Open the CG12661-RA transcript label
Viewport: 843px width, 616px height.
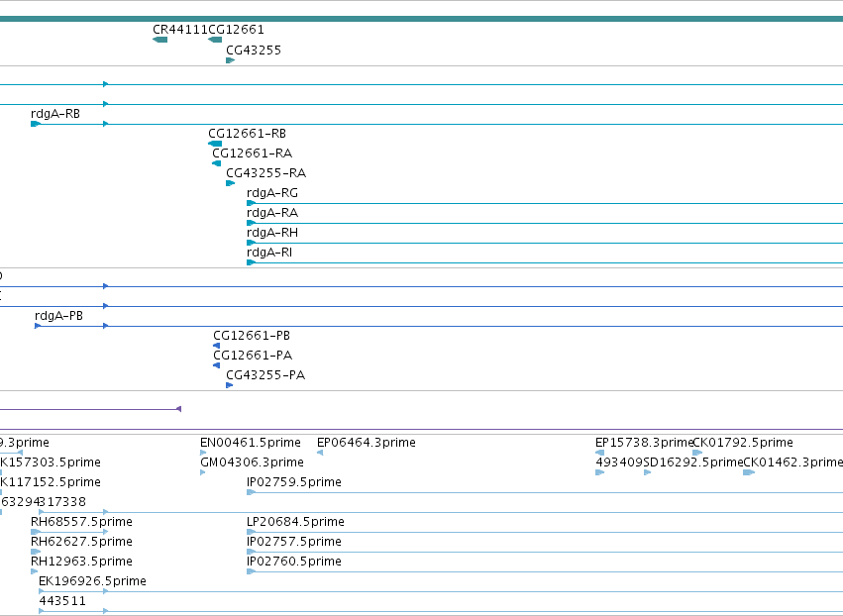[x=253, y=154]
